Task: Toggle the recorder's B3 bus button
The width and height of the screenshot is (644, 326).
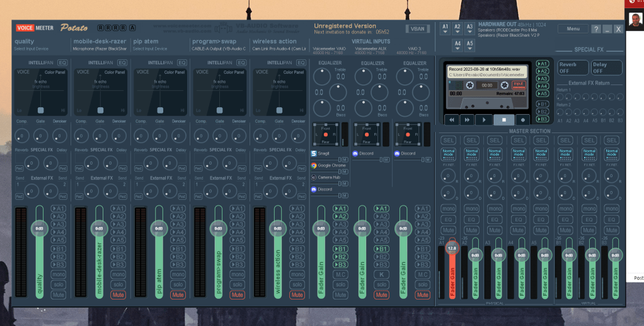Action: 543,119
